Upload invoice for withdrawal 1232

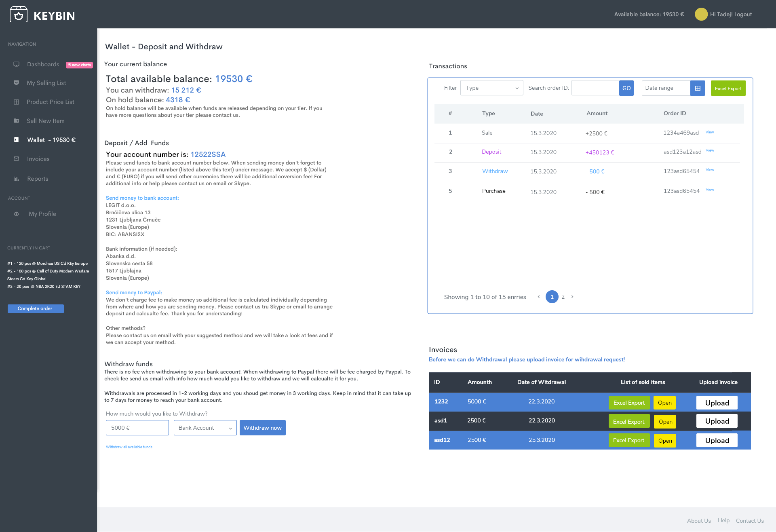pyautogui.click(x=717, y=403)
